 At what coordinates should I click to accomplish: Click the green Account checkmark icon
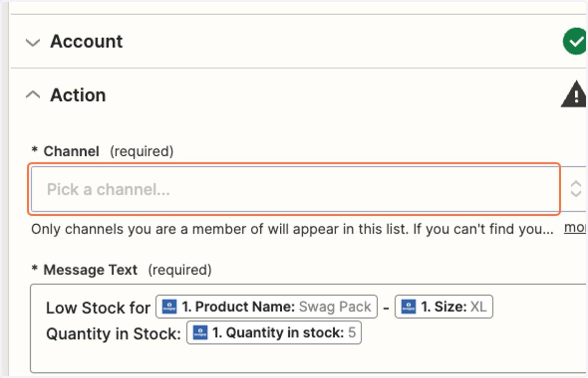point(574,42)
